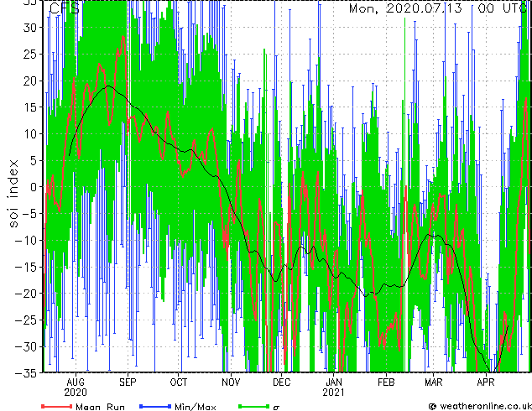Click the '15' y-axis tick label

pos(29,107)
